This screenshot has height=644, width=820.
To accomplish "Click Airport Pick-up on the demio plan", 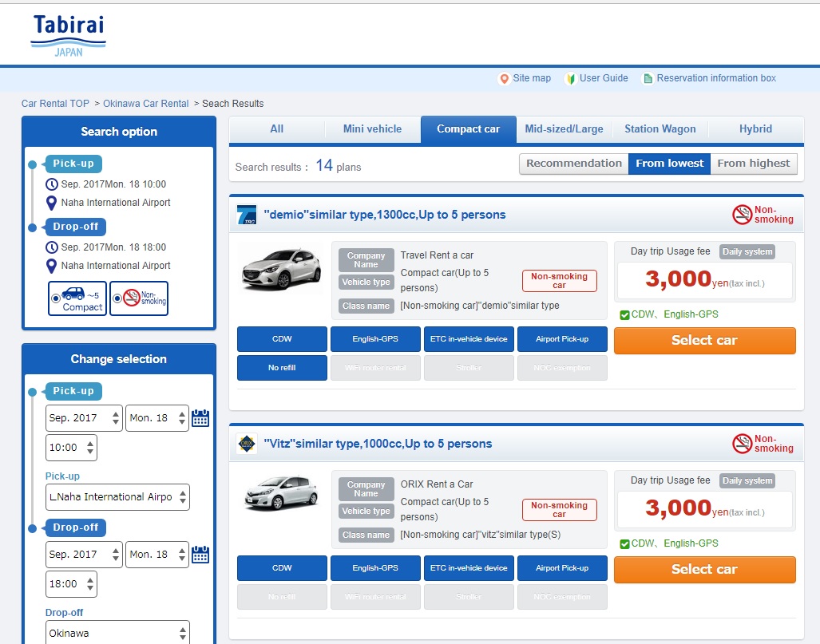I will tap(562, 339).
